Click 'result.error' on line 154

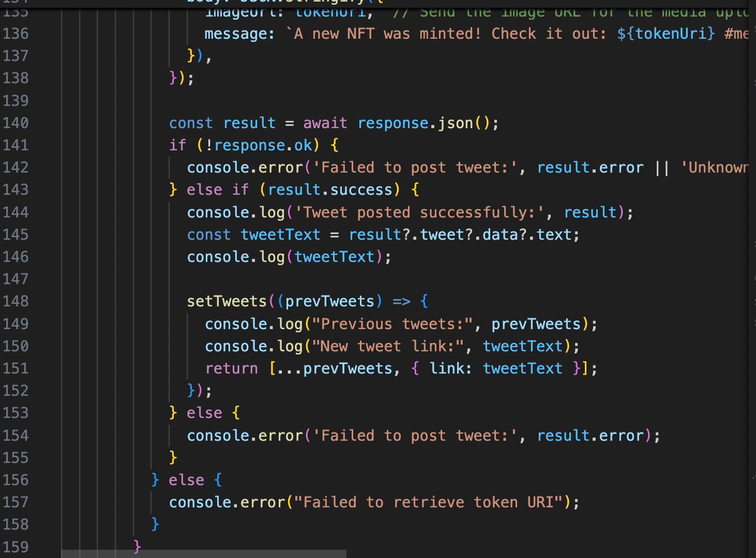[x=591, y=436]
